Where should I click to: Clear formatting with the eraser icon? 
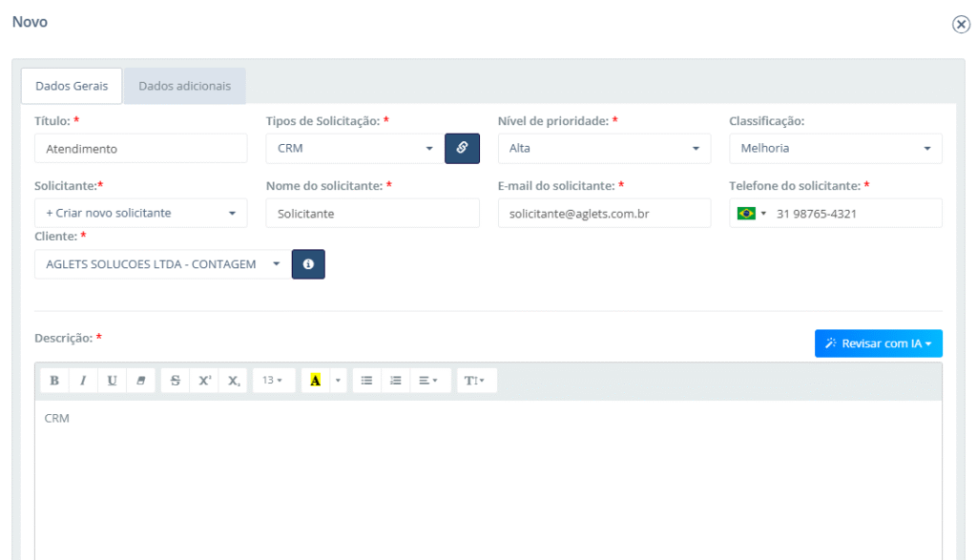point(140,381)
